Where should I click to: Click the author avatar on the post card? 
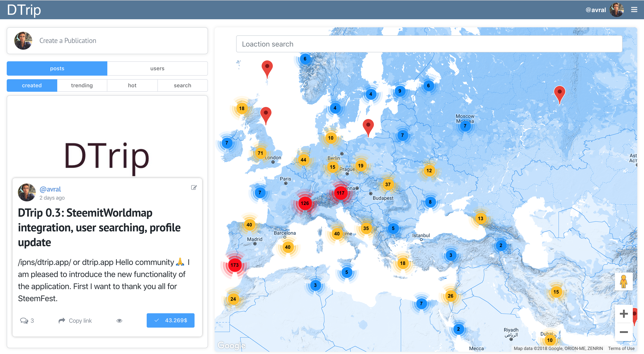27,192
